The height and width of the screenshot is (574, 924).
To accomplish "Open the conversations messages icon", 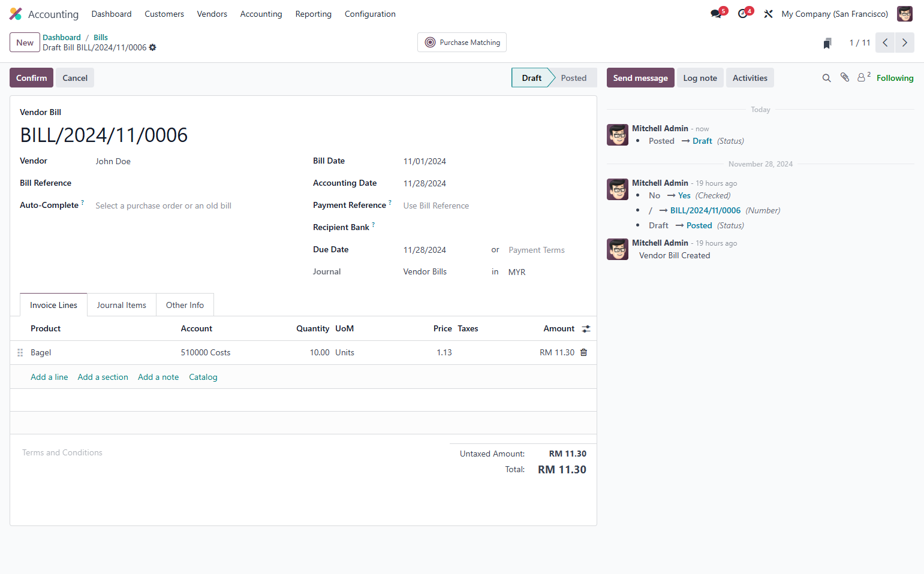I will coord(716,14).
